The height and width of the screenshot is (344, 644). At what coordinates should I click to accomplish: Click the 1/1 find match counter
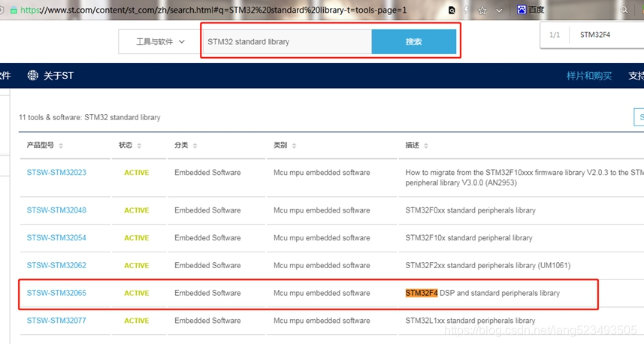(555, 35)
